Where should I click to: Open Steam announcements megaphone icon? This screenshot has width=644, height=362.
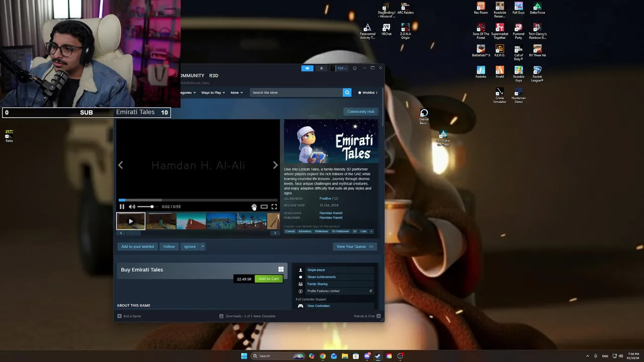tap(307, 68)
